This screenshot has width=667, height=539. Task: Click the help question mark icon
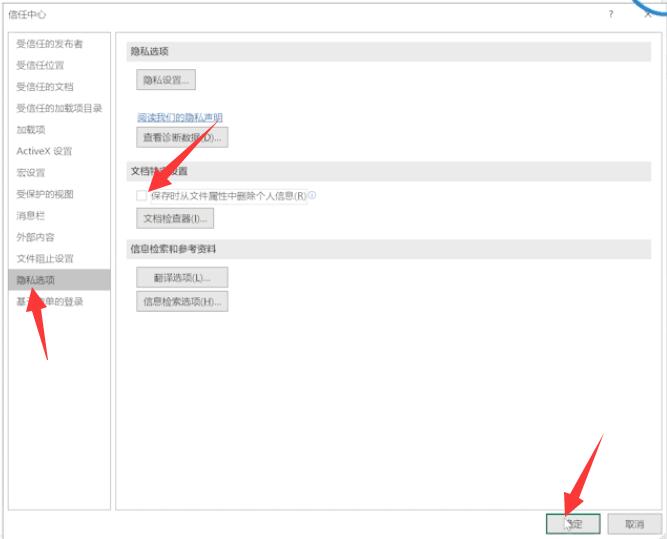(x=611, y=14)
